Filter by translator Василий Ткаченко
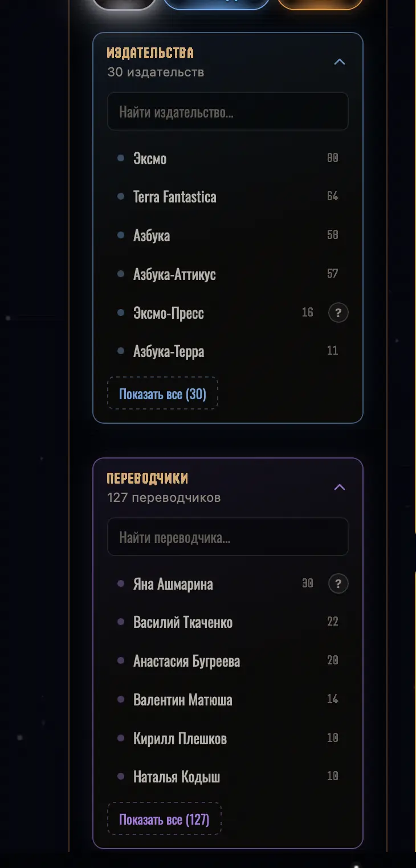Image resolution: width=416 pixels, height=868 pixels. 227,622
